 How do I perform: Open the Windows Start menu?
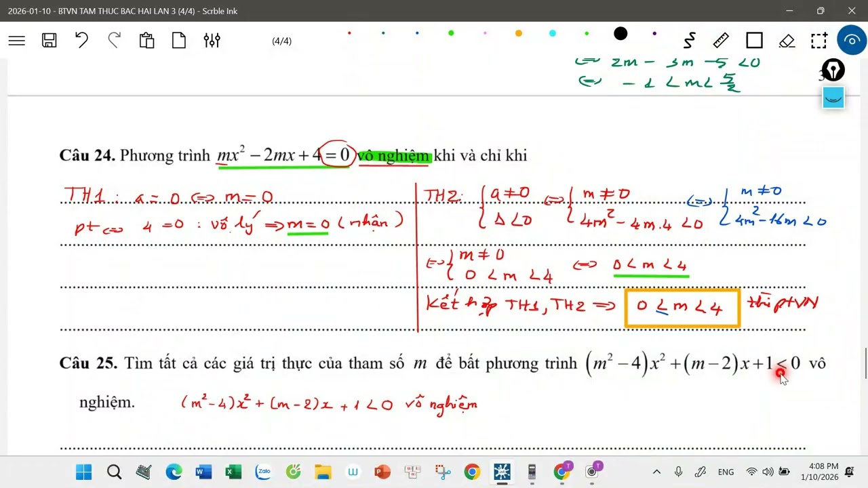click(83, 472)
